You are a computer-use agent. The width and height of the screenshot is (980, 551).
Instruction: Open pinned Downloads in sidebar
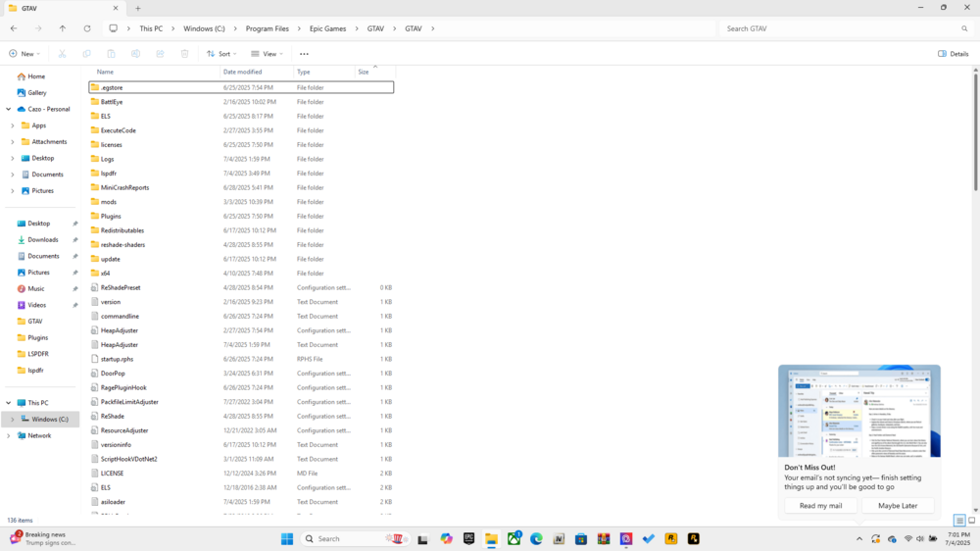(x=42, y=239)
